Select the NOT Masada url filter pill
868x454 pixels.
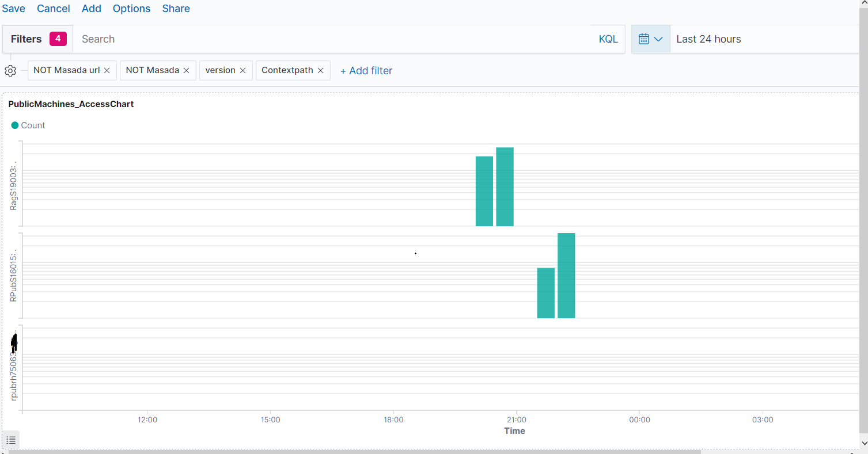point(66,70)
